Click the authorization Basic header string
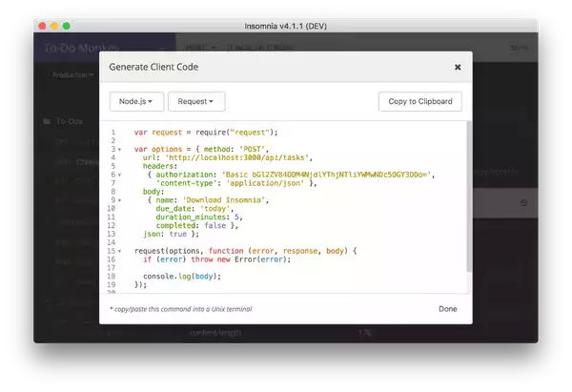Screen dimensions: 572x392 (x=326, y=175)
